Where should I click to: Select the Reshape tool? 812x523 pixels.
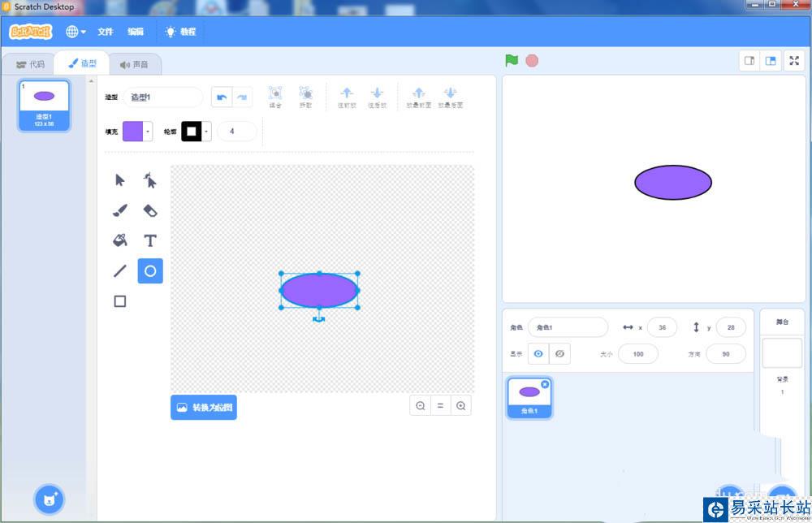pos(149,180)
